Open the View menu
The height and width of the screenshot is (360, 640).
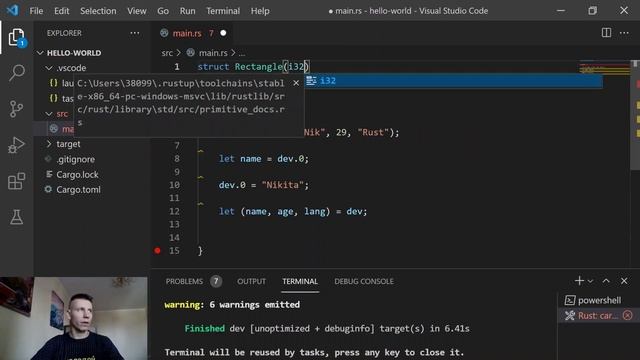pos(136,11)
